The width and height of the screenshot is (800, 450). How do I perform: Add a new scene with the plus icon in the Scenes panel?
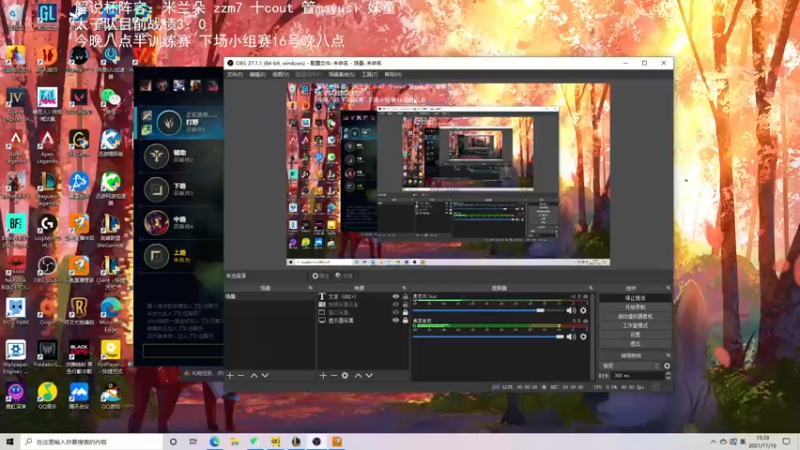[x=230, y=376]
